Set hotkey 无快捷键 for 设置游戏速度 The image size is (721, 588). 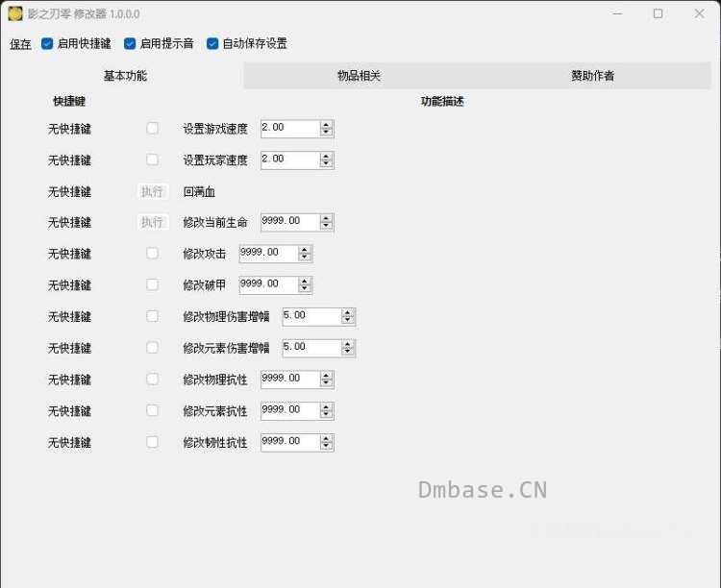pos(69,129)
